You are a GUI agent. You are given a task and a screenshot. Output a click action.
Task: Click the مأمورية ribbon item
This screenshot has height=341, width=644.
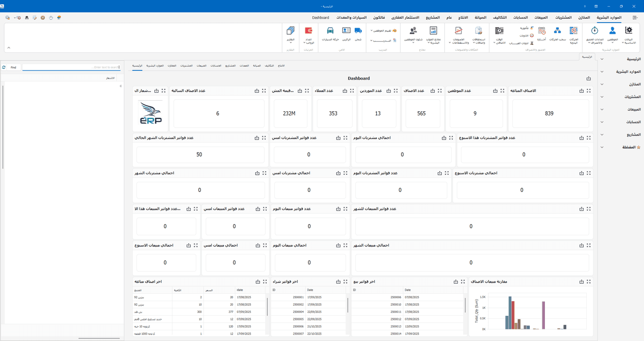click(526, 28)
